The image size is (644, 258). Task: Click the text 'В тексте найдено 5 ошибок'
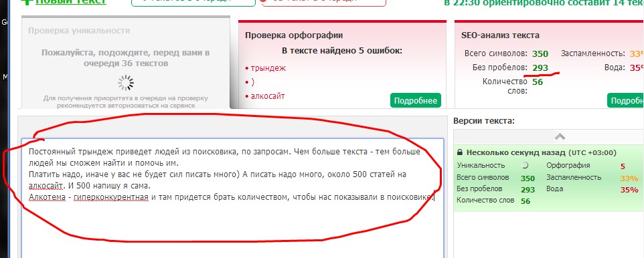click(341, 51)
